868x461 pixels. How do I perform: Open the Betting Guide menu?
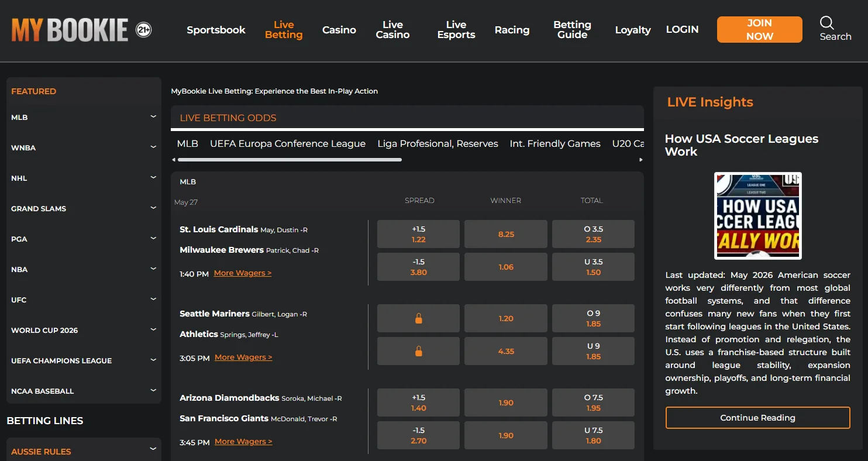pyautogui.click(x=572, y=30)
